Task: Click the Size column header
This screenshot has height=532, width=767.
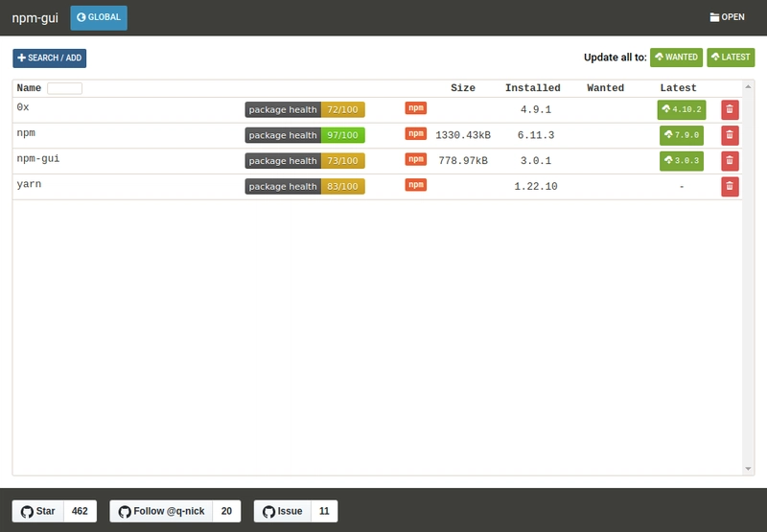Action: pos(463,88)
